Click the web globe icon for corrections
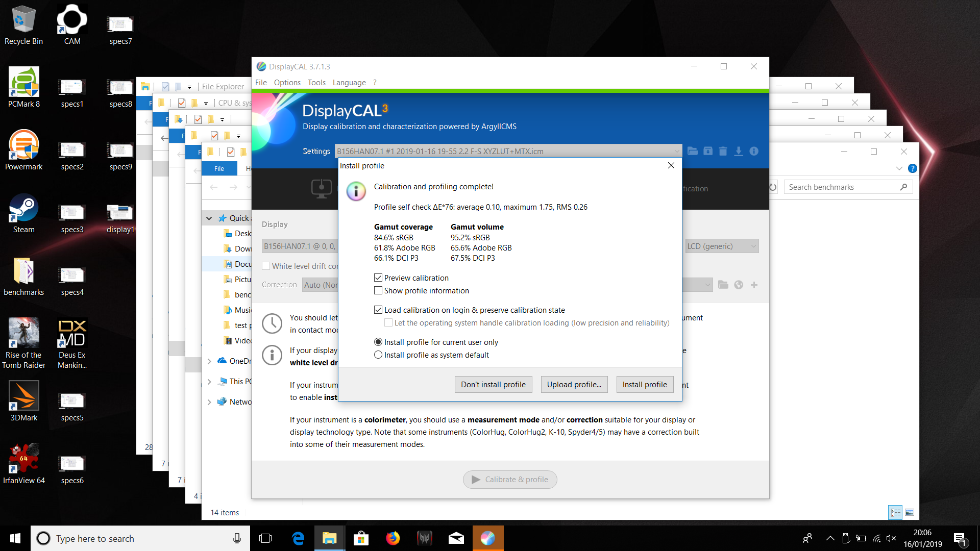 (739, 285)
